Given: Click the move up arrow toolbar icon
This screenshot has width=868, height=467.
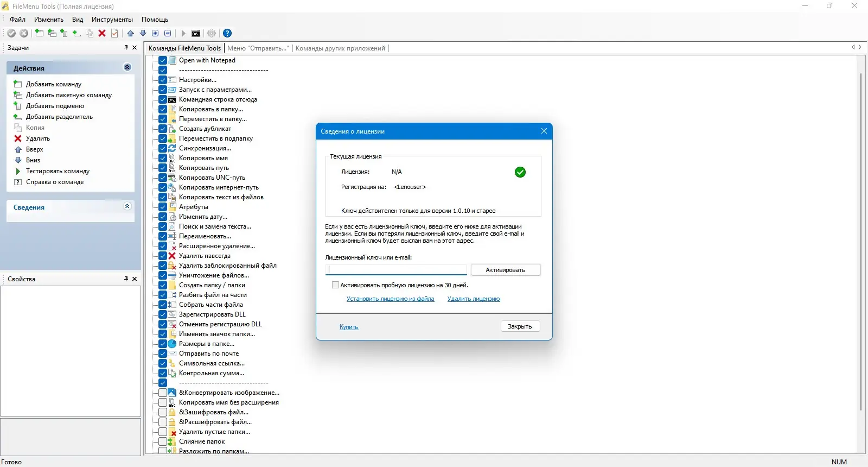Looking at the screenshot, I should pyautogui.click(x=131, y=33).
